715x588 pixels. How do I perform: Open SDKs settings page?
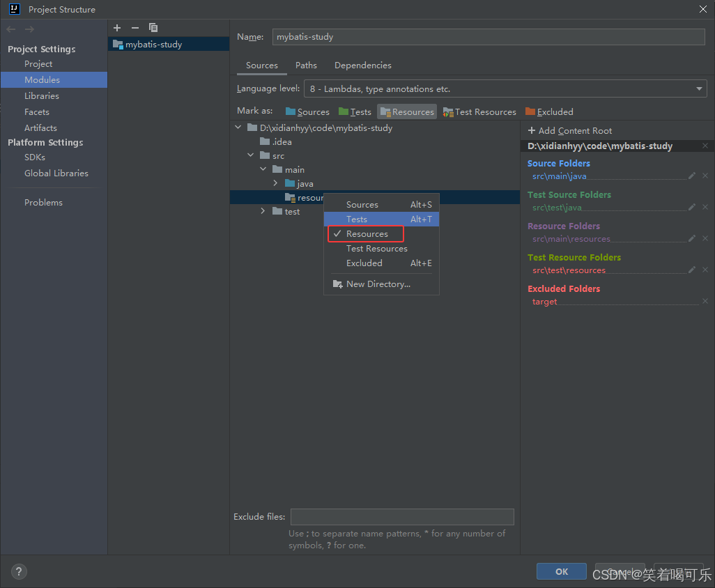tap(54, 157)
